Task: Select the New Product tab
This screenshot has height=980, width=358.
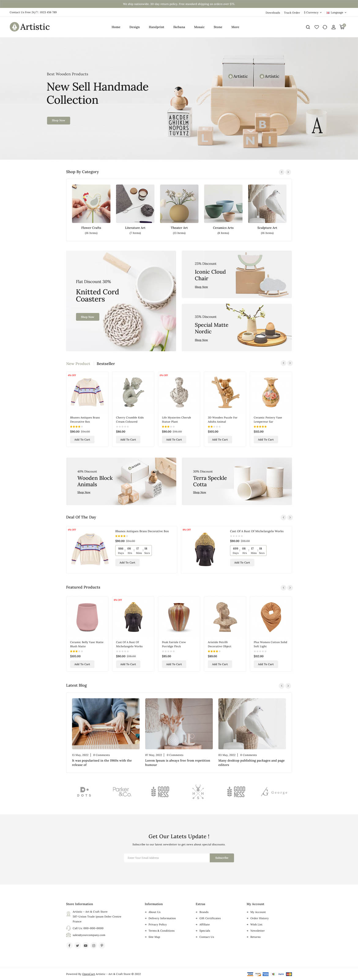Action: (x=78, y=364)
